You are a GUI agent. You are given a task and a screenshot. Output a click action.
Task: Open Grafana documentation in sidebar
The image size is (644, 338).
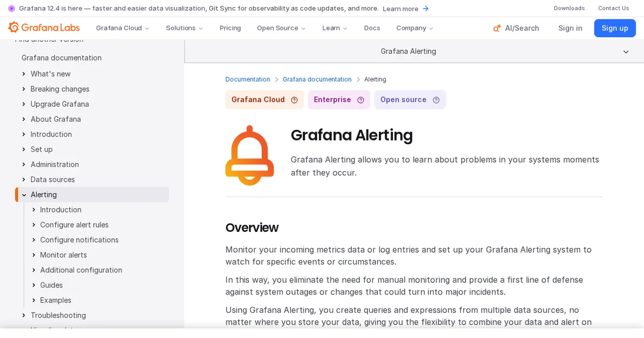pyautogui.click(x=61, y=58)
